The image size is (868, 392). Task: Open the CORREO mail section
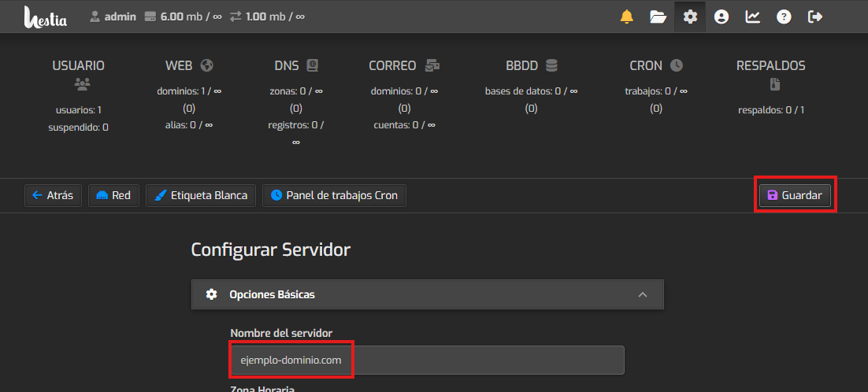click(403, 66)
